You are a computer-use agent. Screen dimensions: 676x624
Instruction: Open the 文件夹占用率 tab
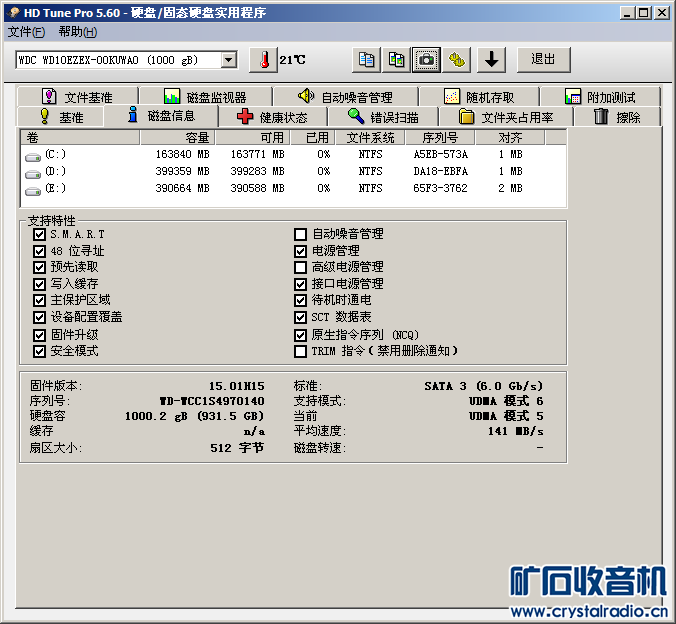pos(506,117)
